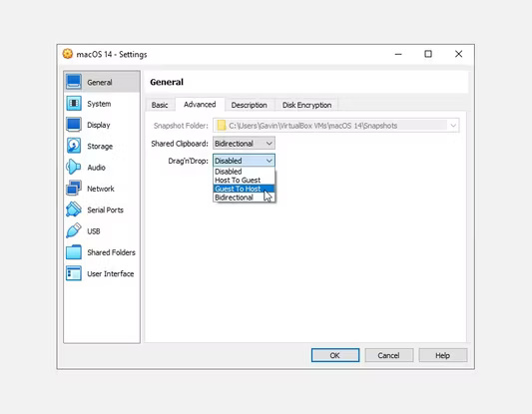This screenshot has width=532, height=414.
Task: Click the Shared Folders sidebar label
Action: click(x=111, y=252)
